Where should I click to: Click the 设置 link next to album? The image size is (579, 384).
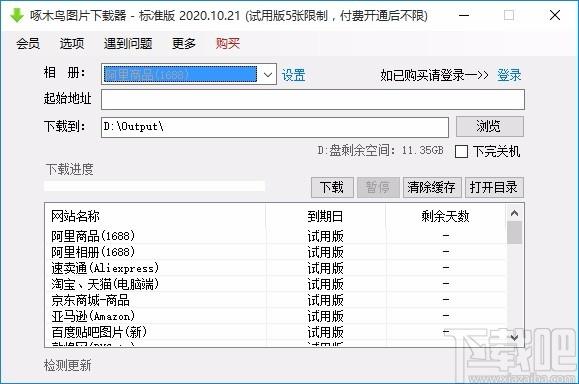pyautogui.click(x=294, y=75)
